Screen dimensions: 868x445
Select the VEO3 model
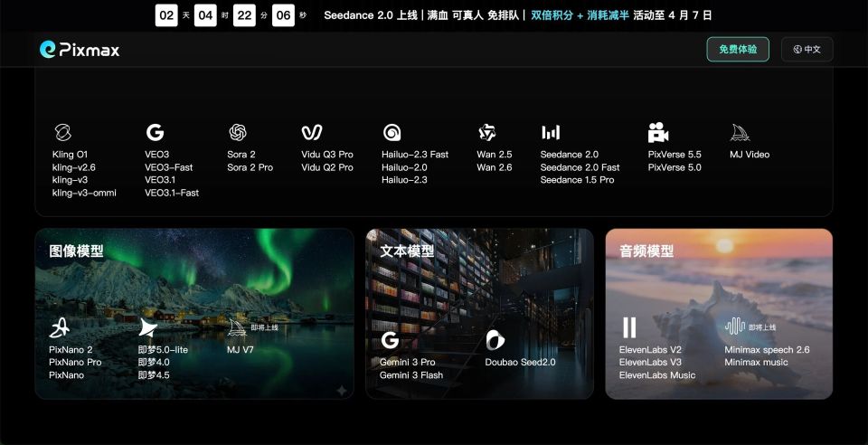tap(157, 155)
